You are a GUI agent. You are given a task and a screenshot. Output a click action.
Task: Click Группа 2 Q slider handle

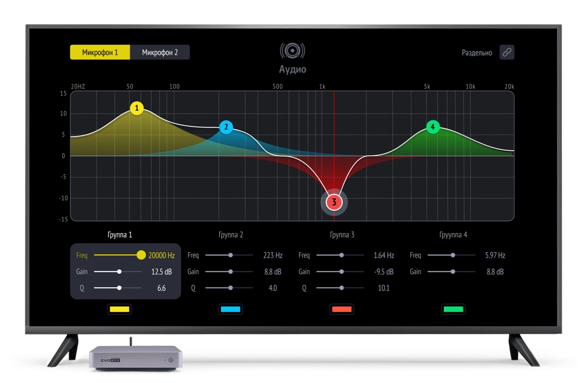click(230, 288)
